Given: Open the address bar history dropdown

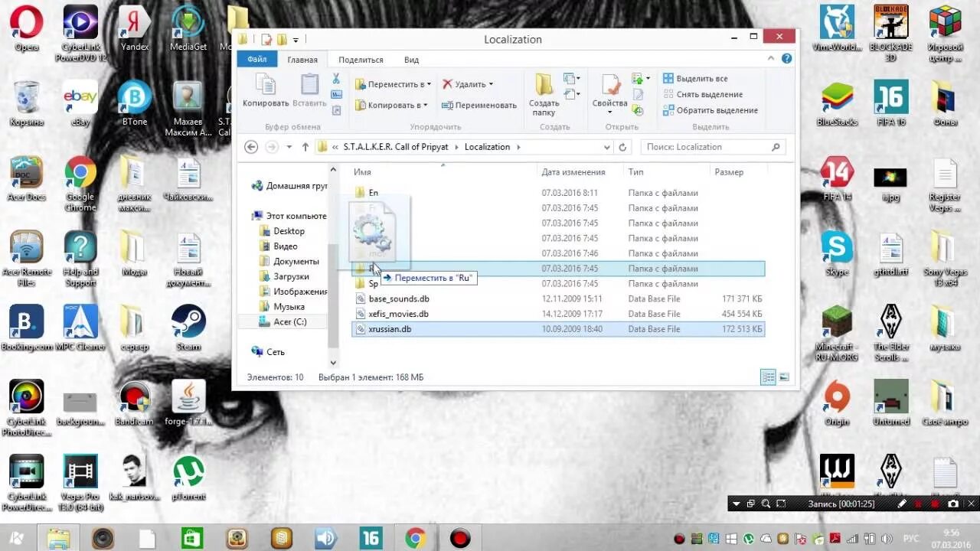Looking at the screenshot, I should 607,147.
